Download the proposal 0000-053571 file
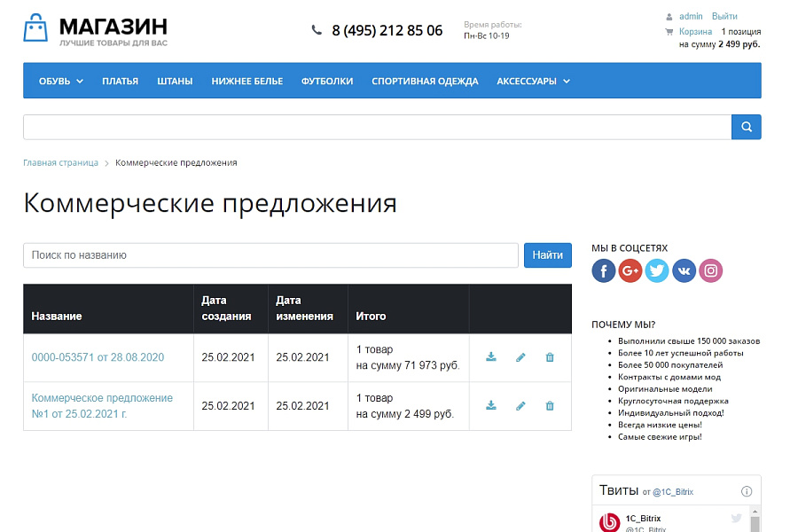798x532 pixels. 490,357
